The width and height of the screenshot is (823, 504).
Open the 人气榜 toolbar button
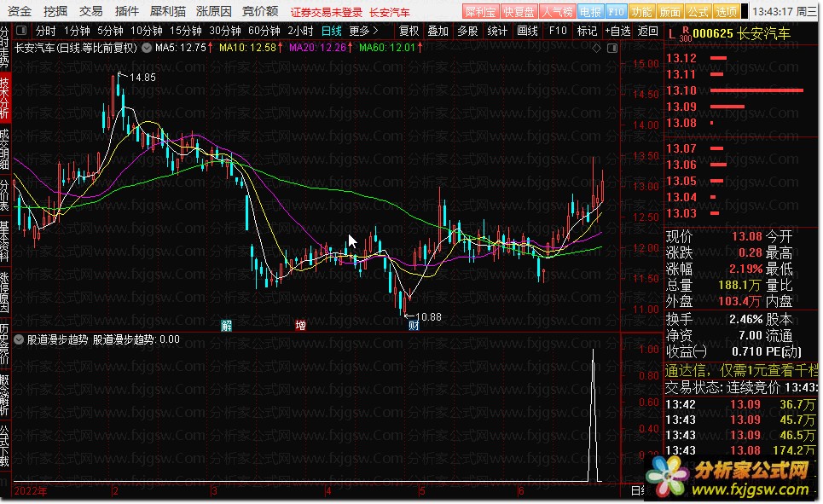[x=558, y=11]
